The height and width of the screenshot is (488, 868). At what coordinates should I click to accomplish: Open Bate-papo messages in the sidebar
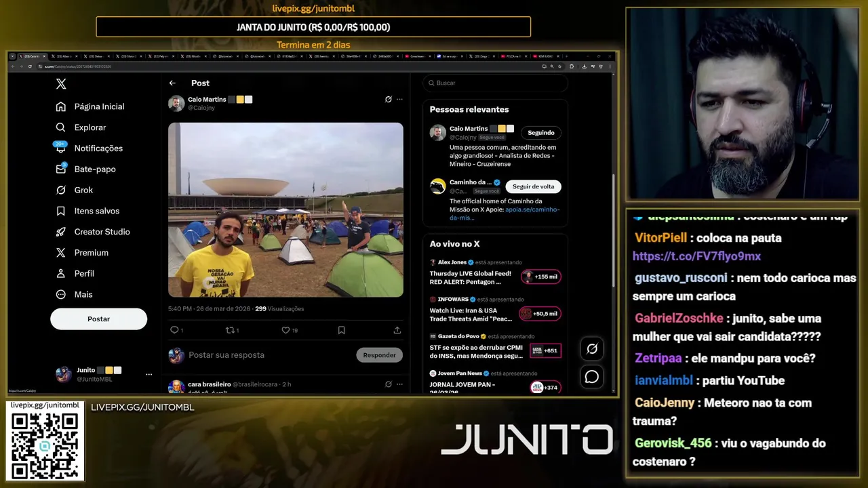coord(85,169)
